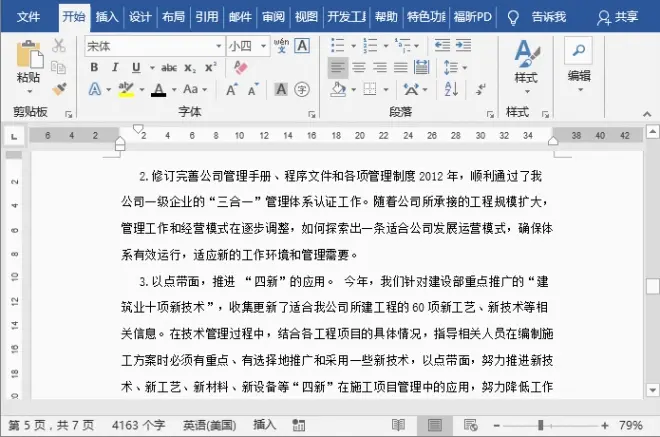Open text effects A icon
The height and width of the screenshot is (437, 660).
(x=95, y=89)
